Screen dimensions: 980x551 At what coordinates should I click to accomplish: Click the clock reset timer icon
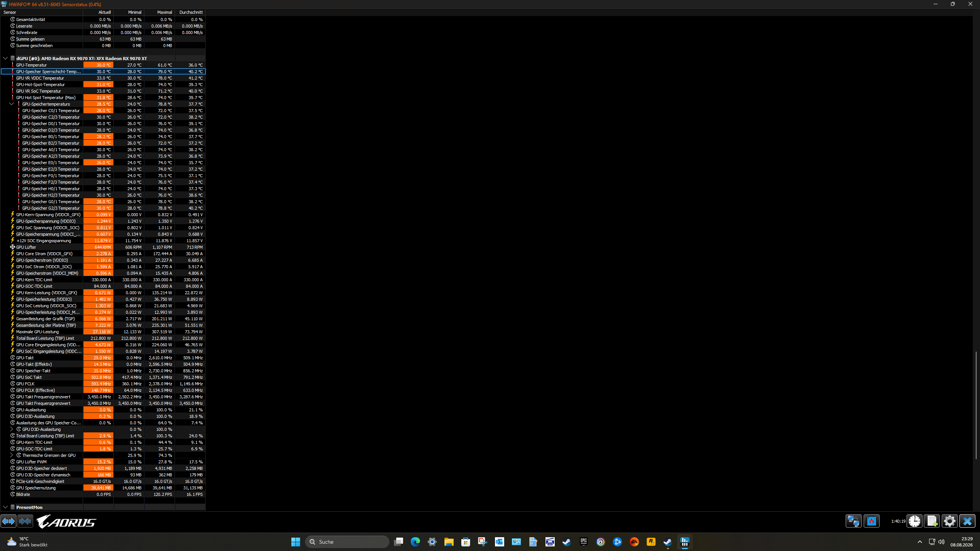point(915,521)
